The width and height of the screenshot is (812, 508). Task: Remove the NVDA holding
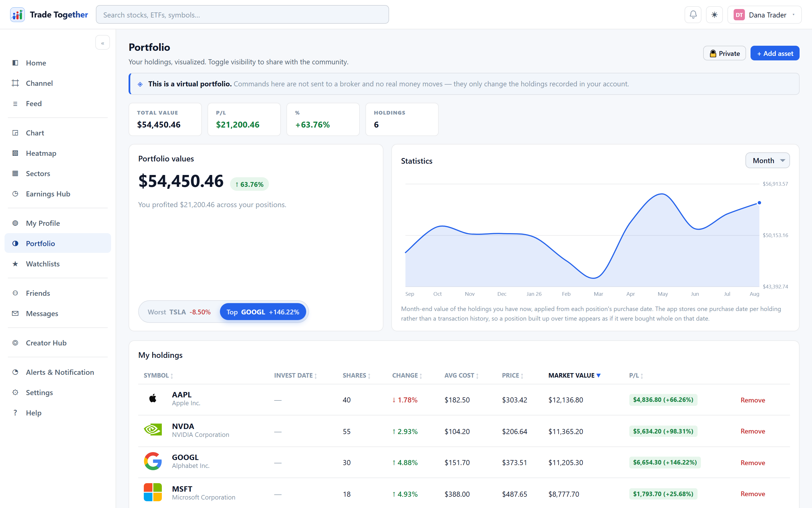(753, 432)
